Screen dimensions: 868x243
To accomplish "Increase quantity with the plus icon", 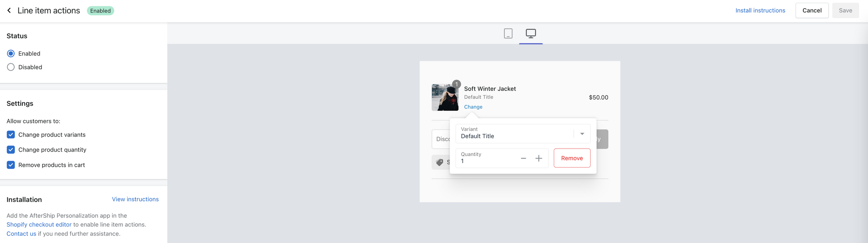I will [539, 159].
